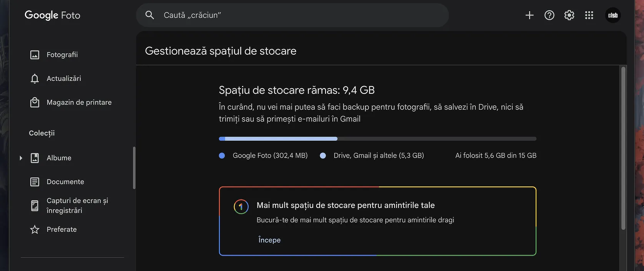This screenshot has height=271, width=644.
Task: Click the storage usage progress bar
Action: click(377, 139)
